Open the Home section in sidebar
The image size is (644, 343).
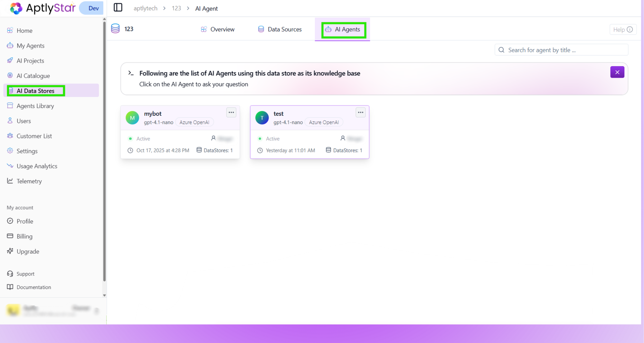point(24,31)
